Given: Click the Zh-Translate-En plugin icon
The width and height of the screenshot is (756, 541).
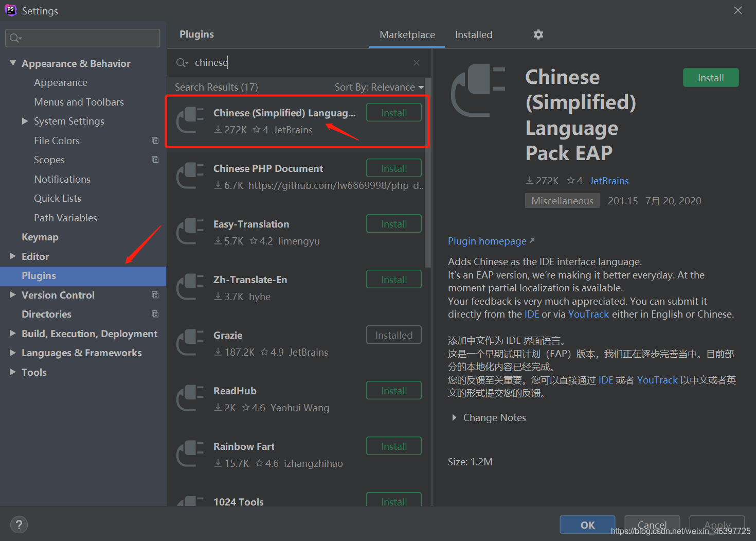Looking at the screenshot, I should pos(190,287).
